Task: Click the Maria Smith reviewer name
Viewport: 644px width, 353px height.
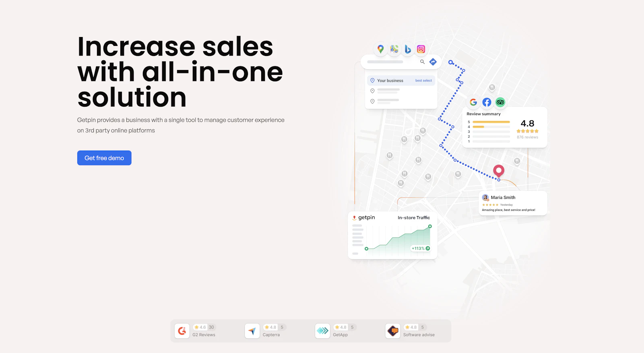Action: tap(503, 198)
